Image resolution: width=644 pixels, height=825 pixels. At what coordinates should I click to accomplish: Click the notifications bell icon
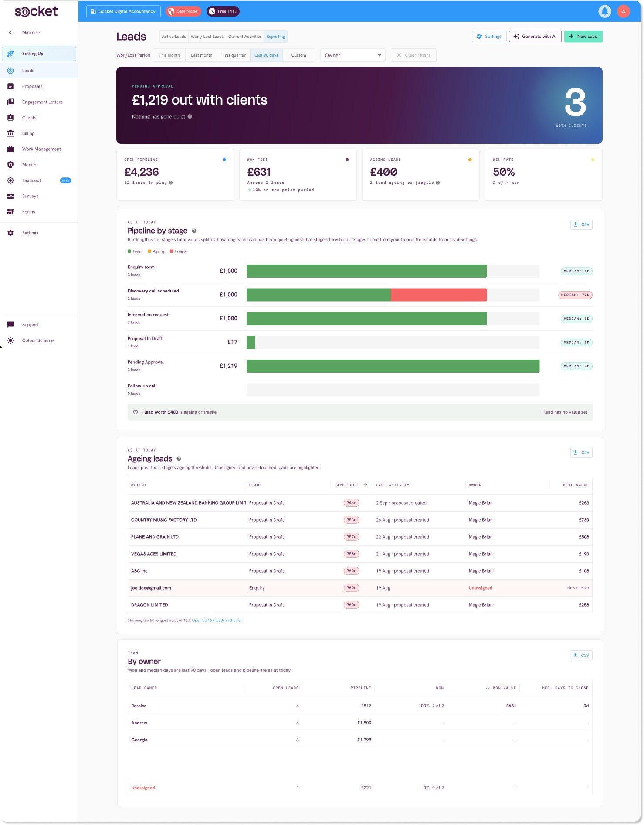click(x=604, y=11)
